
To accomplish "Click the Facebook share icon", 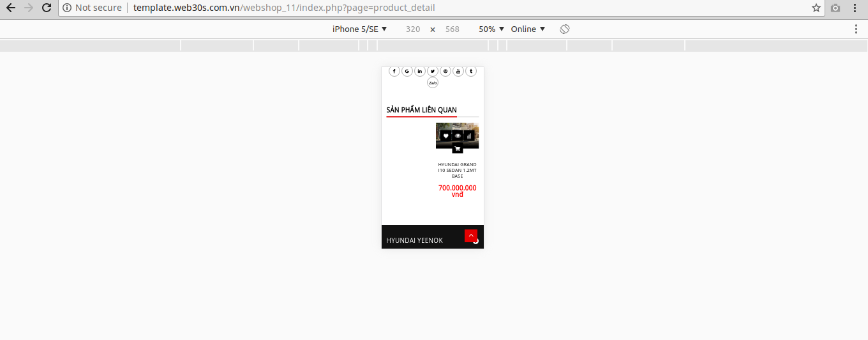I will 394,71.
